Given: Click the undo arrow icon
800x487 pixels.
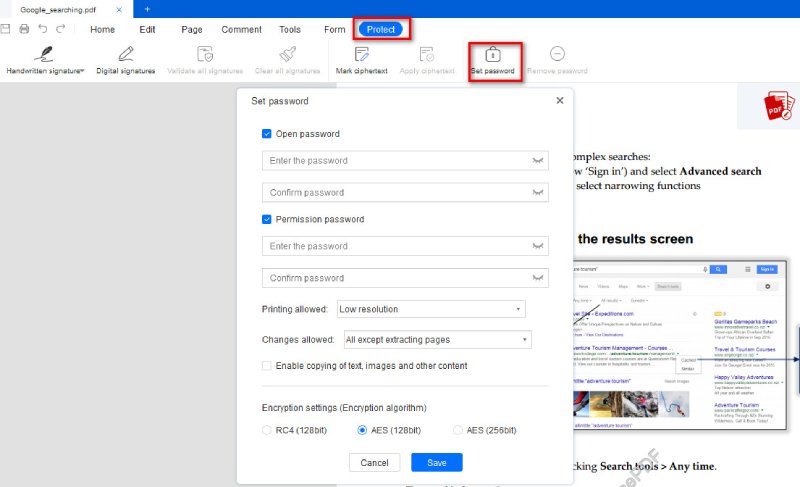Looking at the screenshot, I should pos(43,29).
